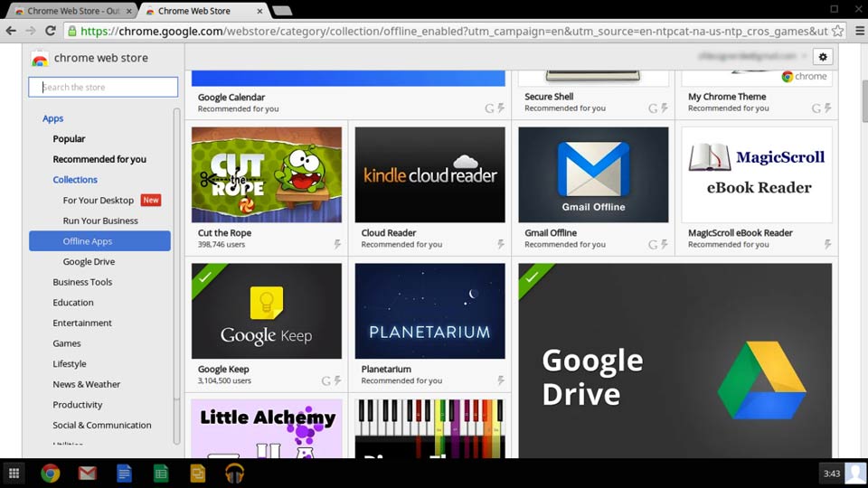The width and height of the screenshot is (868, 488).
Task: Open the piano app thumbnail
Action: click(429, 428)
